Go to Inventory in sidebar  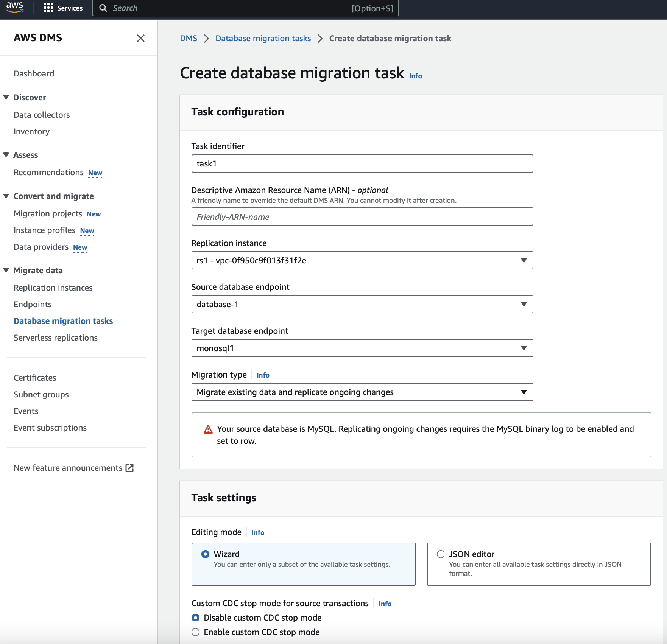tap(31, 131)
